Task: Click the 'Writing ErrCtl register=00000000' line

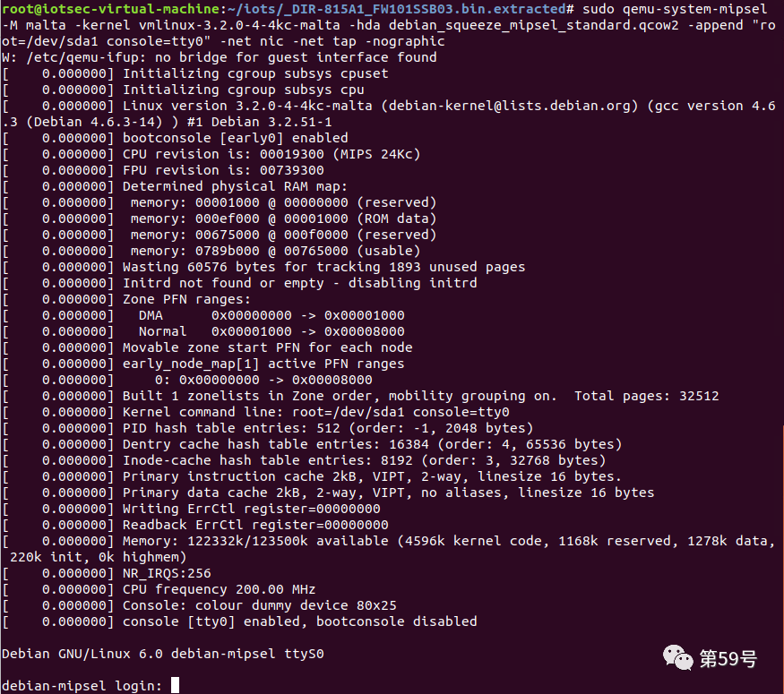Action: pos(192,509)
